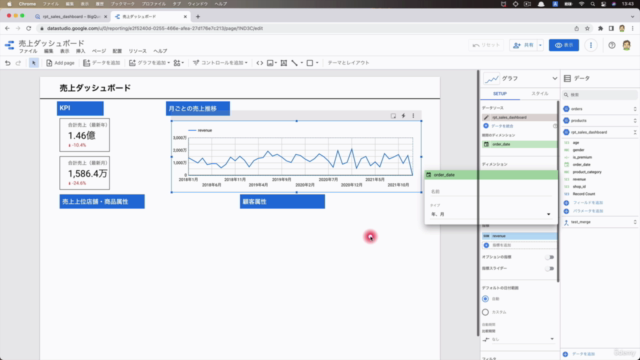This screenshot has height=360, width=640.
Task: Open the グラフを追加 dropdown
Action: tap(149, 63)
